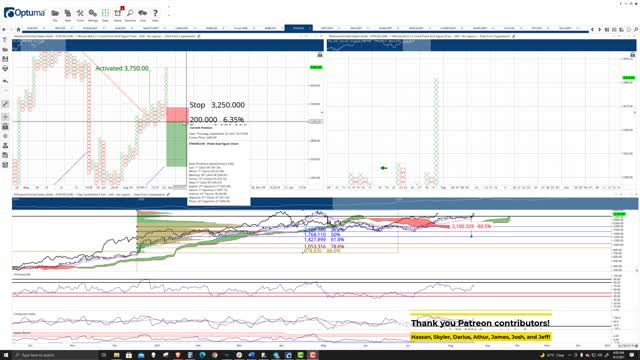Viewport: 640px width, 360px height.
Task: Click the bottom candlestick chart navigator range
Action: tap(485, 203)
